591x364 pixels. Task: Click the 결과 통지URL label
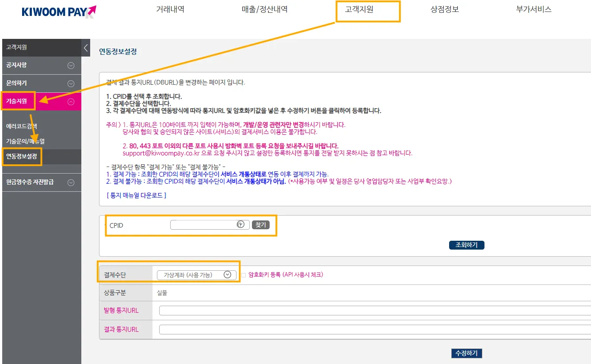click(121, 330)
